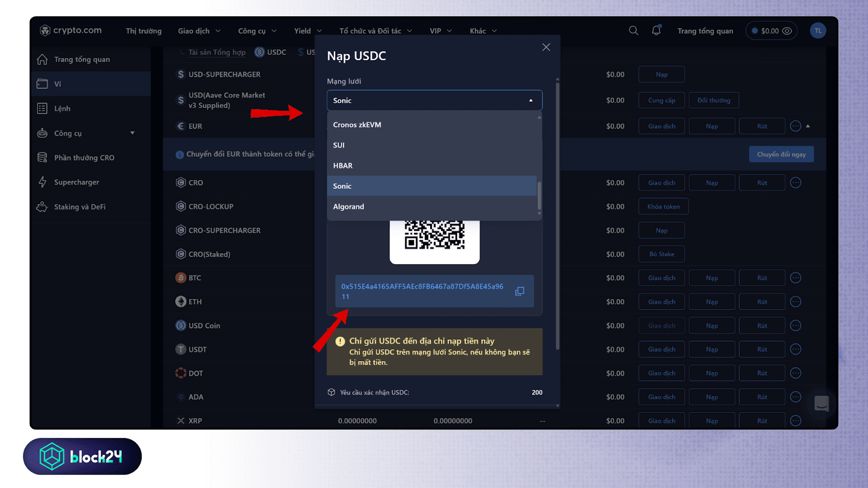Select the USDC asset tab

[271, 52]
